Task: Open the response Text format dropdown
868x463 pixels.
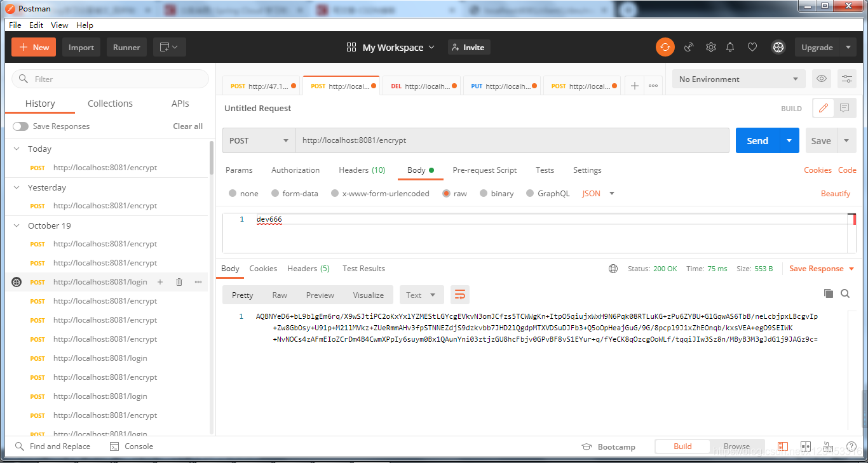Action: tap(421, 295)
